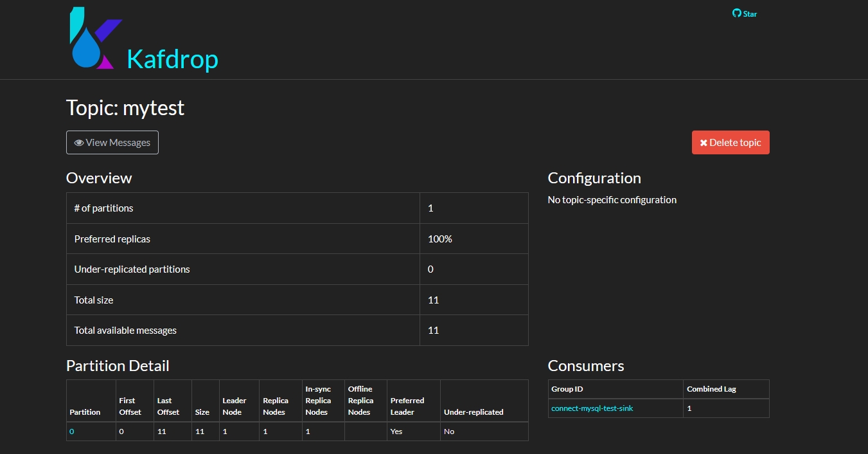Viewport: 868px width, 454px height.
Task: Click the '# of partitions' row label
Action: [104, 208]
